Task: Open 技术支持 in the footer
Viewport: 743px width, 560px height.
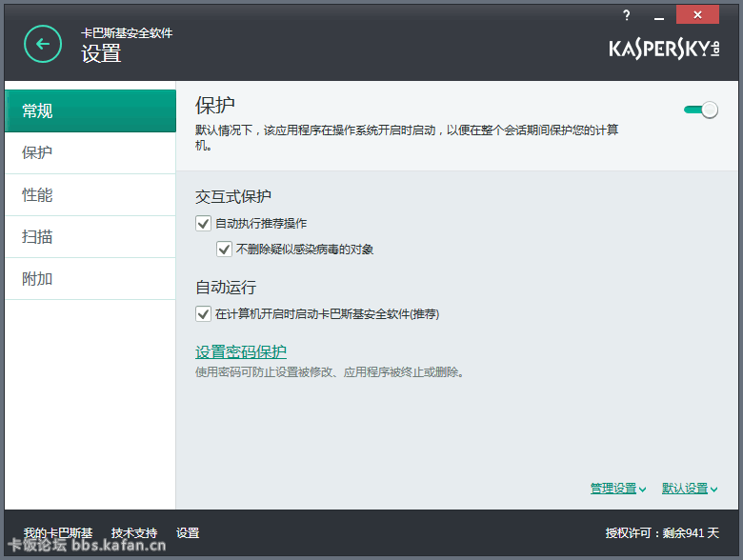Action: pyautogui.click(x=134, y=533)
